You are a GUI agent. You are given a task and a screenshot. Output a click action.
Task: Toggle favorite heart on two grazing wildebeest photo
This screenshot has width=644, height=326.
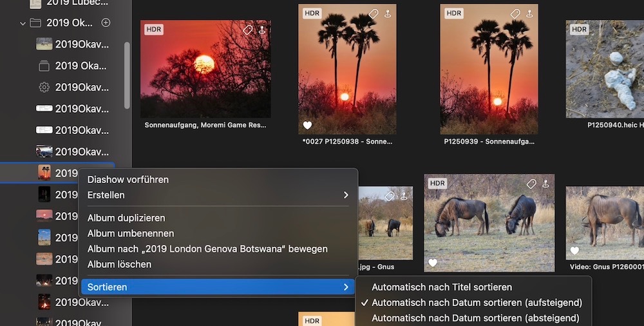click(433, 262)
